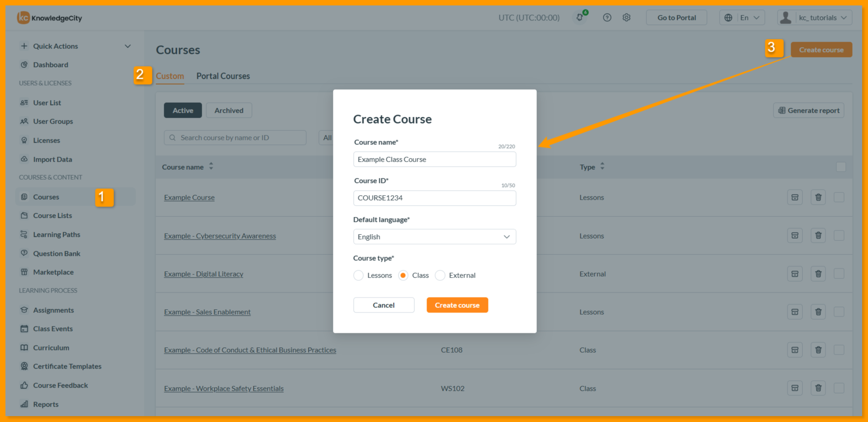Screen dimensions: 868x422
Task: Archive Example - Digital Literacy course
Action: [x=795, y=274]
